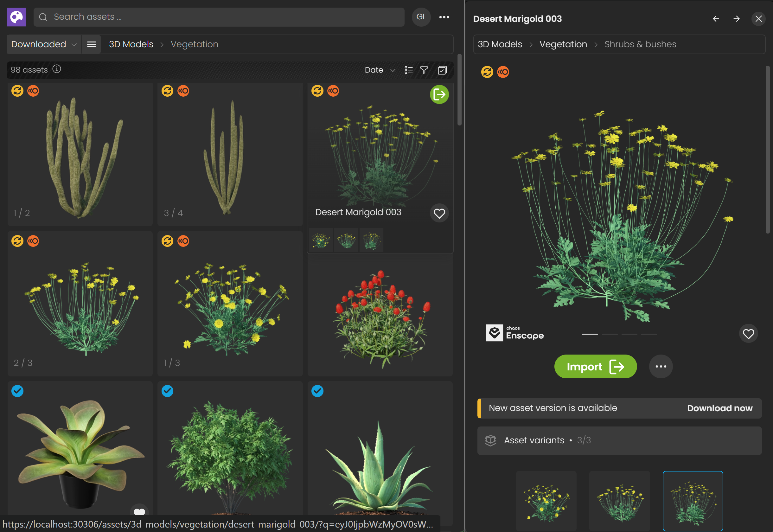Open the top bar three-dots menu

tap(444, 17)
